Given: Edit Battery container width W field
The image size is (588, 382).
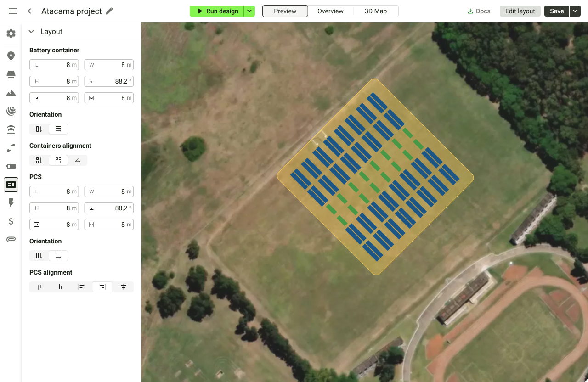Looking at the screenshot, I should [x=109, y=65].
